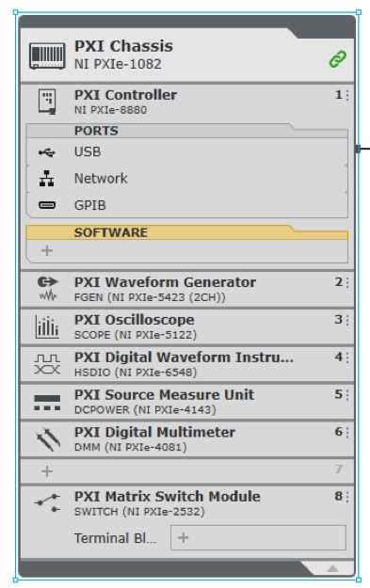Select the Network port row
The image size is (370, 588).
[x=186, y=179]
